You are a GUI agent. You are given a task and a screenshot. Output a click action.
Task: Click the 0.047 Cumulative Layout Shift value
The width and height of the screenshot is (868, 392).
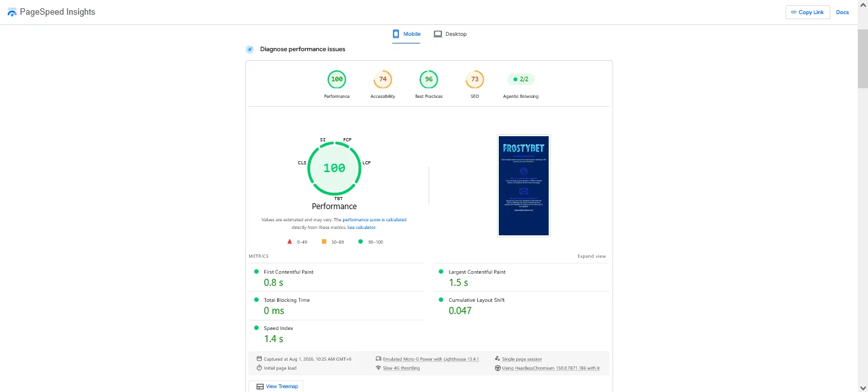pos(460,311)
